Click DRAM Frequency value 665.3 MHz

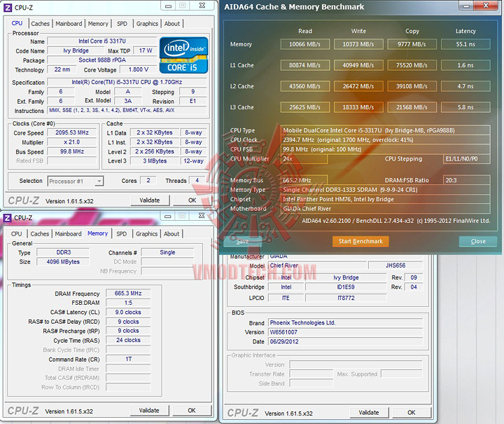pyautogui.click(x=128, y=294)
